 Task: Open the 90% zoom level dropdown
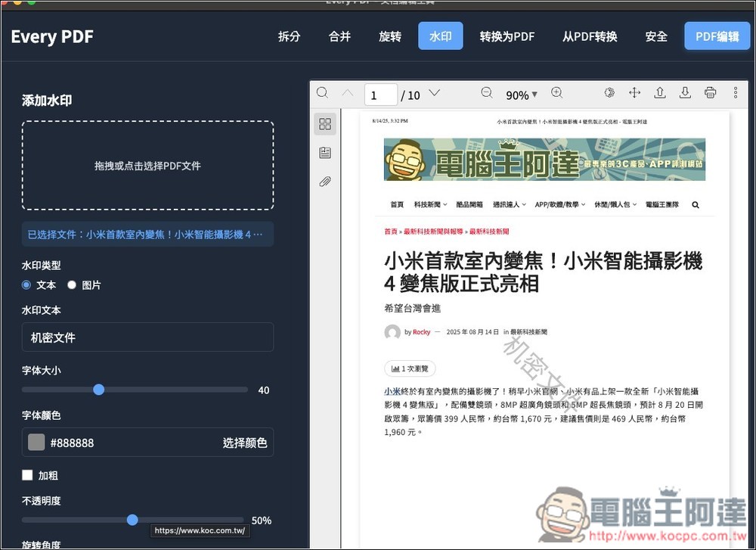pyautogui.click(x=521, y=95)
